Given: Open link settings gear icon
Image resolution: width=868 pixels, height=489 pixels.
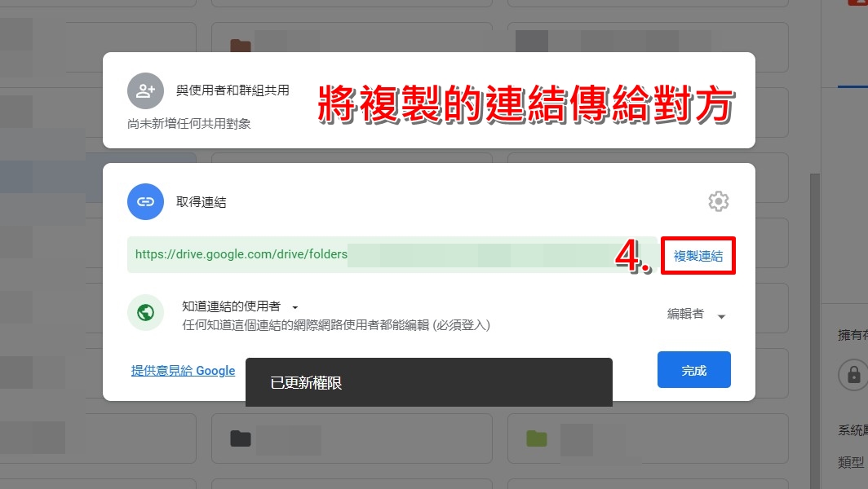Looking at the screenshot, I should tap(719, 201).
